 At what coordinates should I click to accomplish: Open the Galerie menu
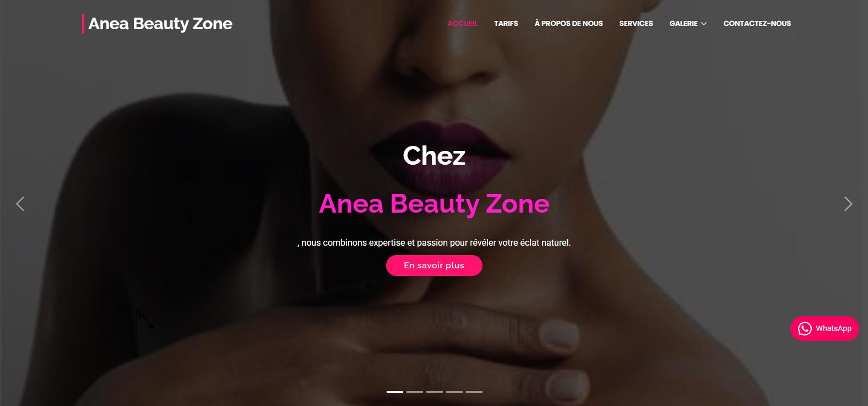(x=683, y=23)
